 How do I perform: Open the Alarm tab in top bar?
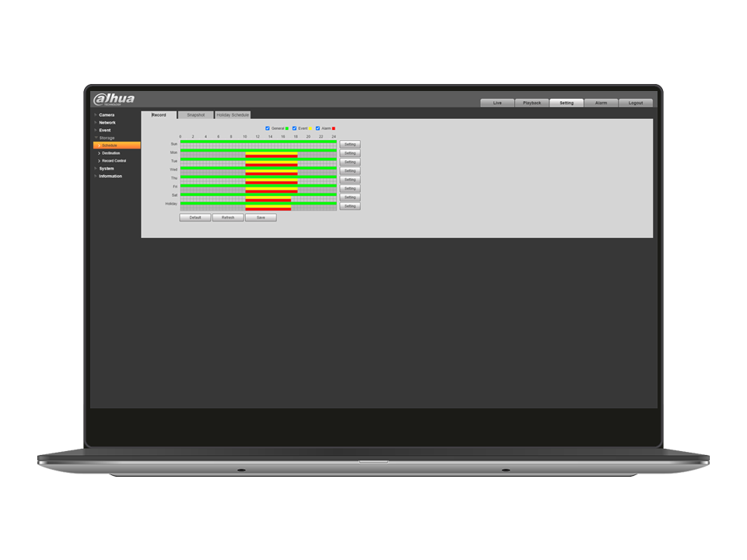click(x=601, y=103)
